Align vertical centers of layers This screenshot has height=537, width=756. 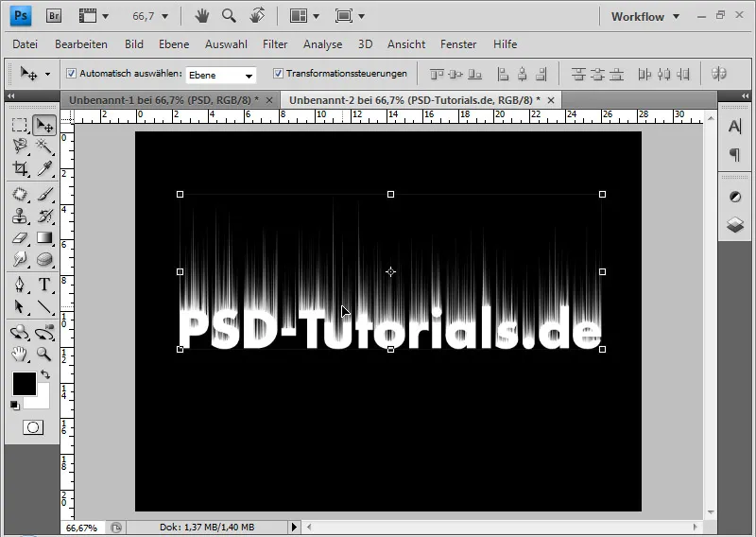(455, 75)
